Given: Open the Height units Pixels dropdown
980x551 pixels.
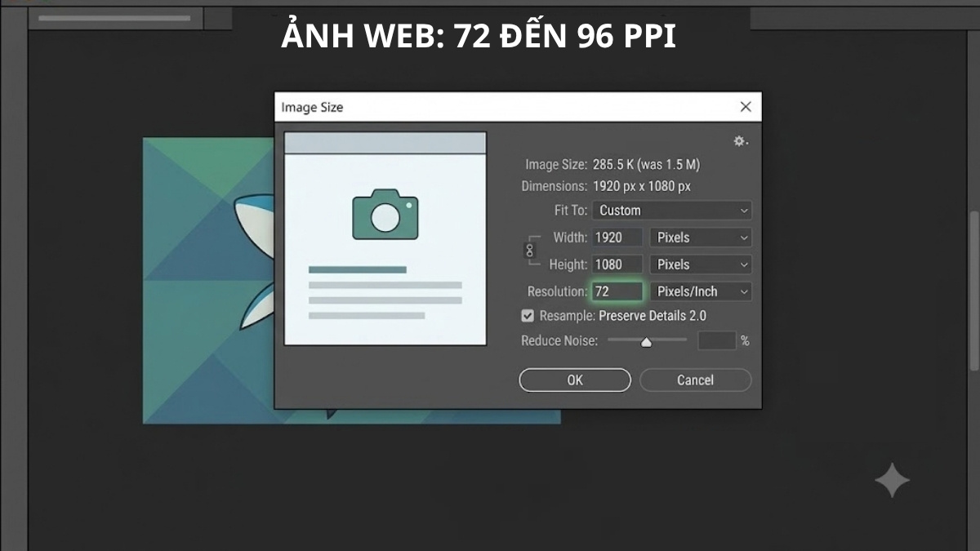Looking at the screenshot, I should click(x=701, y=264).
